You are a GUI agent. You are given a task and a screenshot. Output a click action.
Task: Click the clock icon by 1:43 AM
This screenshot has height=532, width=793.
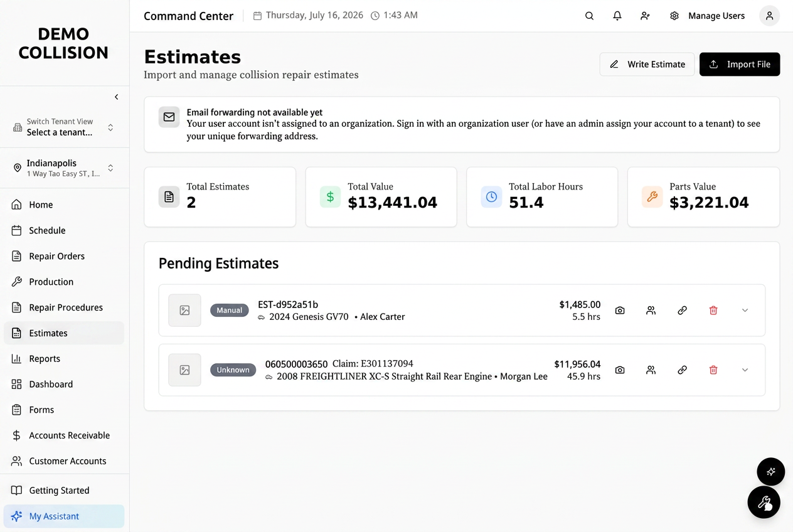[x=375, y=16]
